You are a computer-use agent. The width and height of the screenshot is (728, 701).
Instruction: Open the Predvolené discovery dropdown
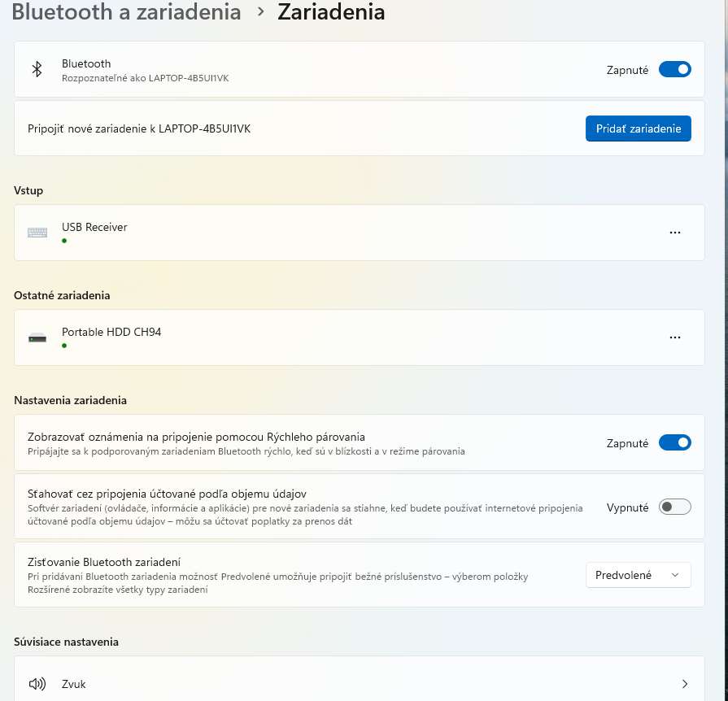[x=638, y=575]
